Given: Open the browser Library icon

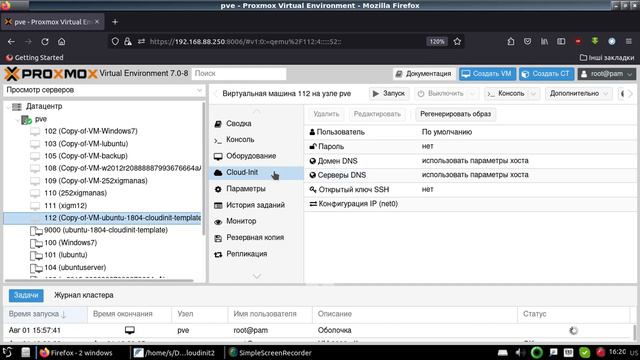Looking at the screenshot, I should coord(544,42).
